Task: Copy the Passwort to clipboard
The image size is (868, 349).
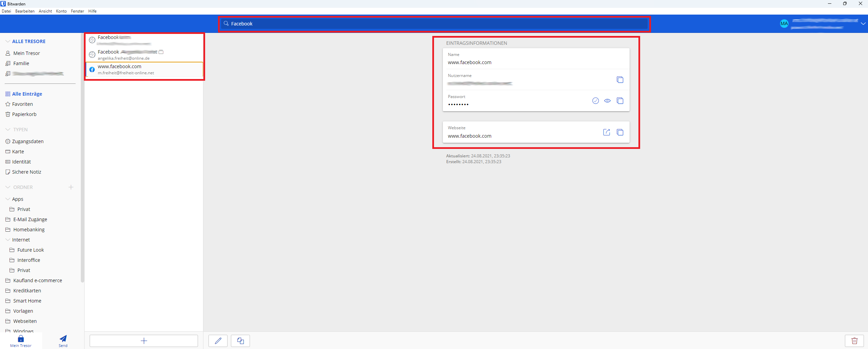Action: pos(620,101)
